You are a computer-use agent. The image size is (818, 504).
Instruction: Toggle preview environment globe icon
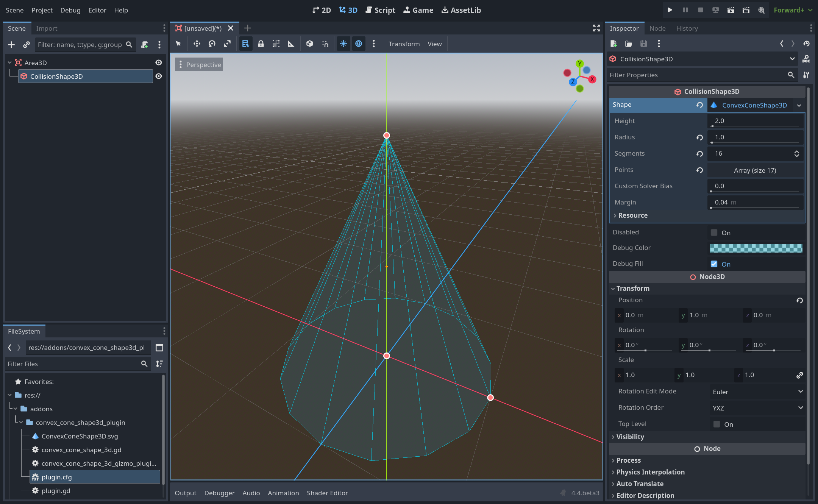[358, 44]
